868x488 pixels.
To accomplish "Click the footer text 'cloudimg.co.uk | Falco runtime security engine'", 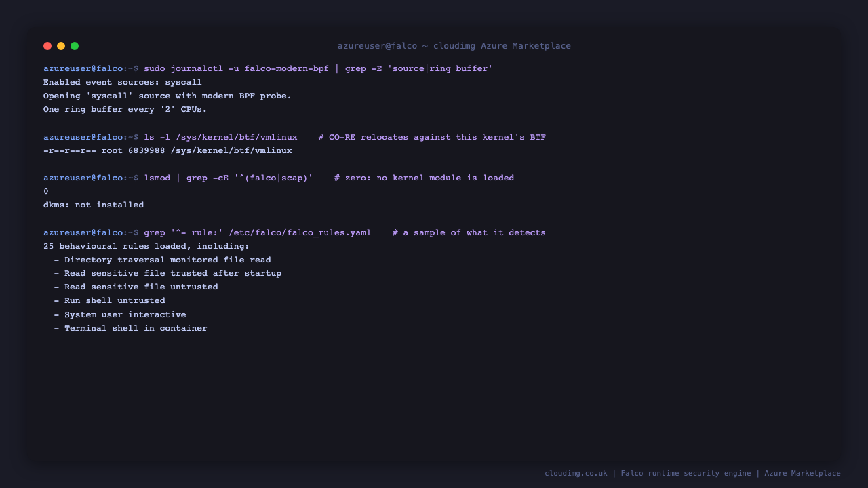I will click(648, 474).
